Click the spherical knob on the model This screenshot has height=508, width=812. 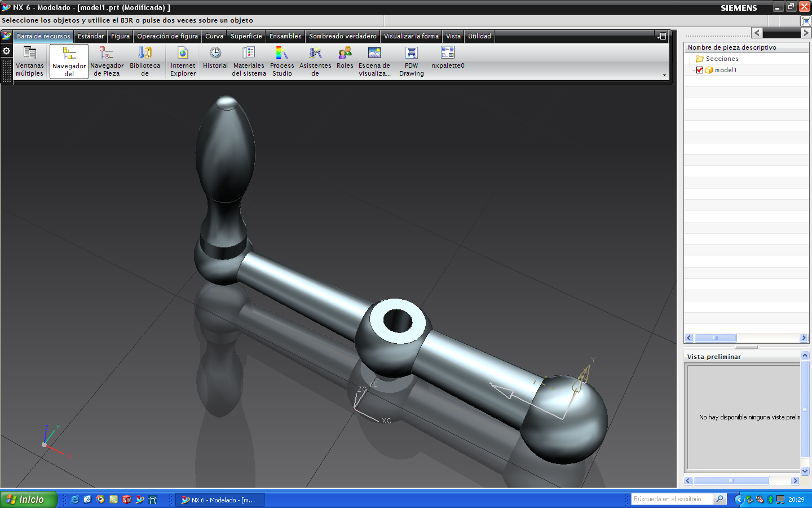pyautogui.click(x=563, y=421)
